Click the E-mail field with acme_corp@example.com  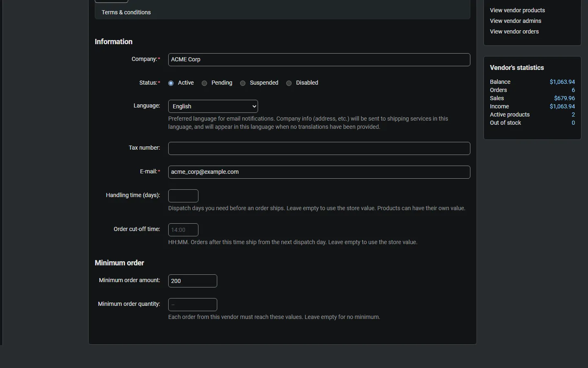[319, 172]
